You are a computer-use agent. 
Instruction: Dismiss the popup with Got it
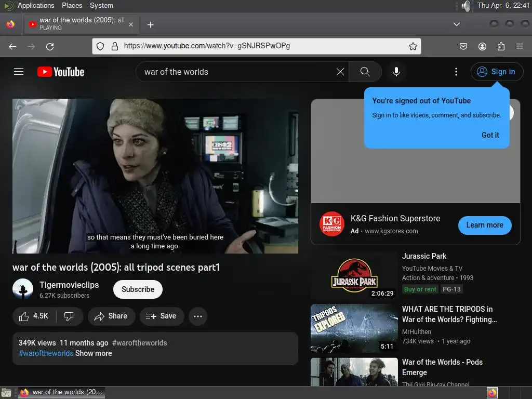[490, 135]
